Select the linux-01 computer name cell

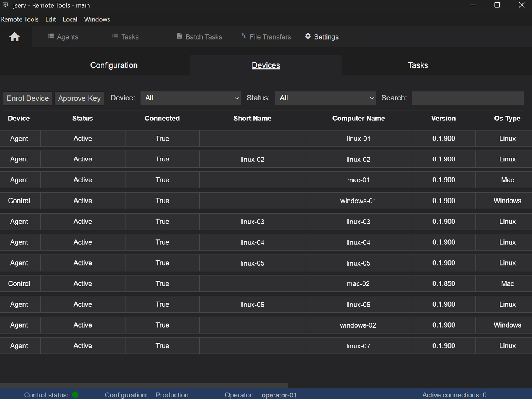pos(359,139)
